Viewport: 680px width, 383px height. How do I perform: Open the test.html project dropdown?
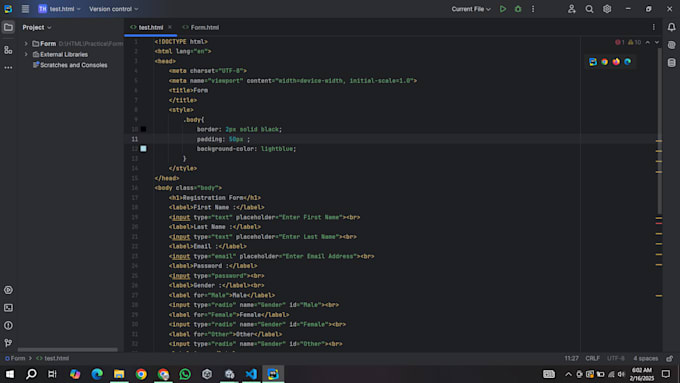click(59, 9)
